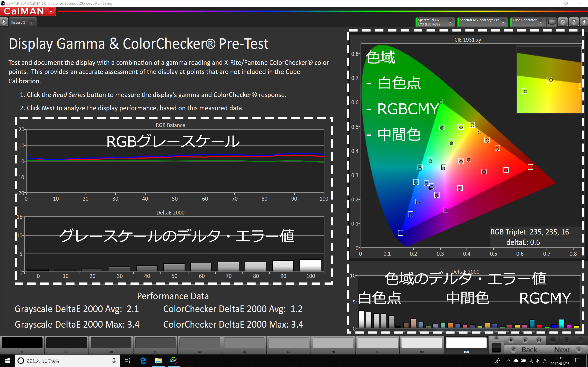This screenshot has height=367, width=588.
Task: Click the Stop measurement button
Action: (511, 340)
